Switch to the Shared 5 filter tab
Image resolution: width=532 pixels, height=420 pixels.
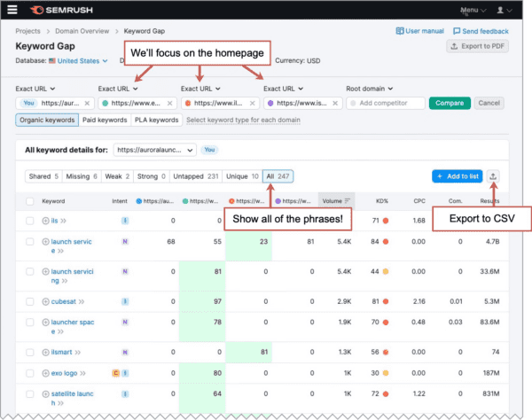tap(43, 176)
